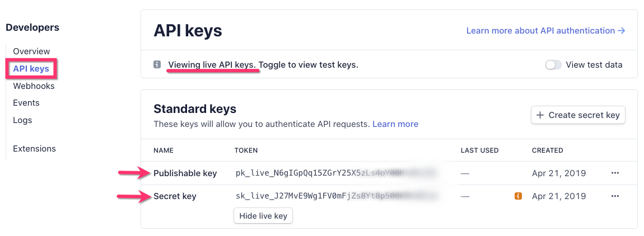Image resolution: width=644 pixels, height=236 pixels.
Task: Go to Webhooks in Developers sidebar
Action: (34, 86)
